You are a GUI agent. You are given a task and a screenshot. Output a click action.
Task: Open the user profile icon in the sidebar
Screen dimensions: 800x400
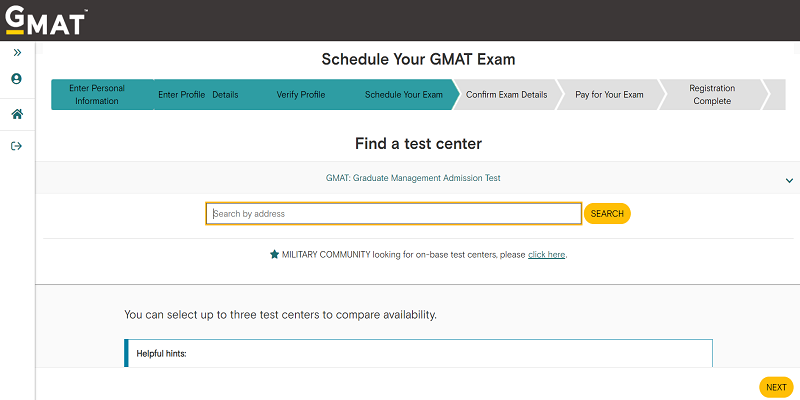point(17,78)
